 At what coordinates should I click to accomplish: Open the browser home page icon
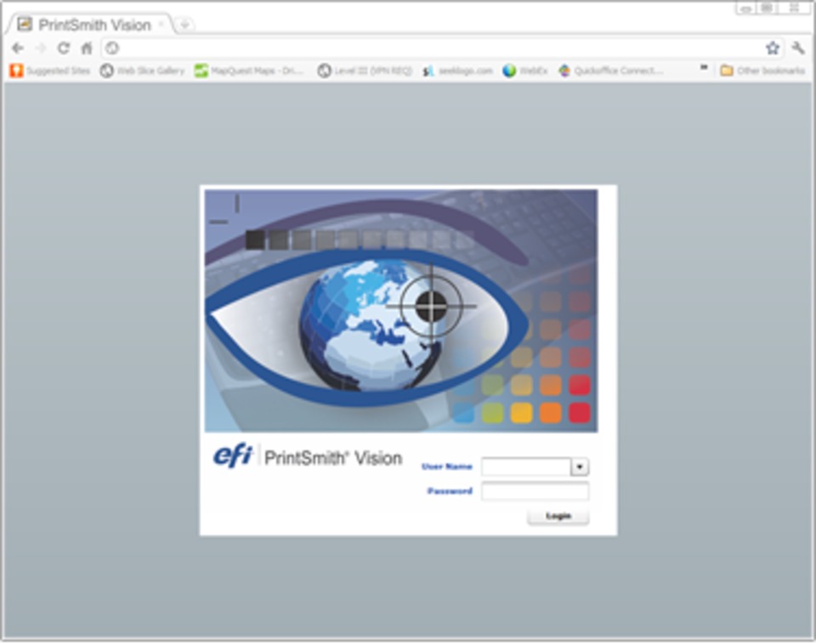coord(87,48)
